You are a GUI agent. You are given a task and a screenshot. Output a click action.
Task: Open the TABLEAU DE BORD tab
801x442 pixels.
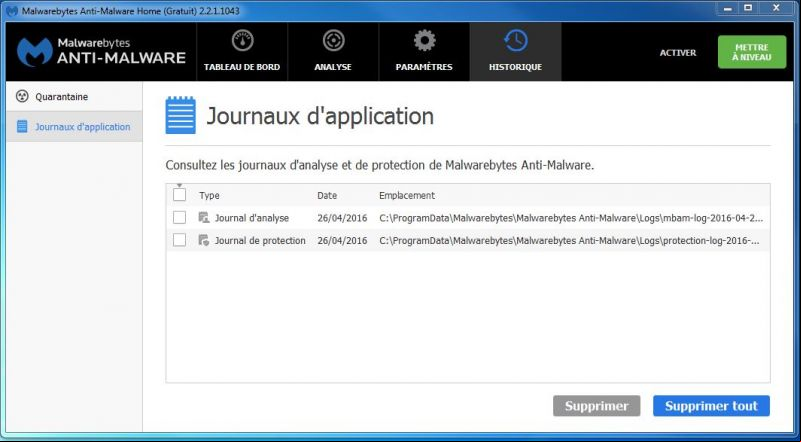click(242, 52)
